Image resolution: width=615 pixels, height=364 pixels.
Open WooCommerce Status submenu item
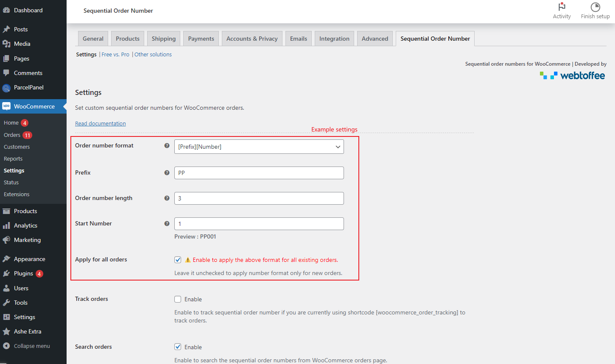[11, 182]
